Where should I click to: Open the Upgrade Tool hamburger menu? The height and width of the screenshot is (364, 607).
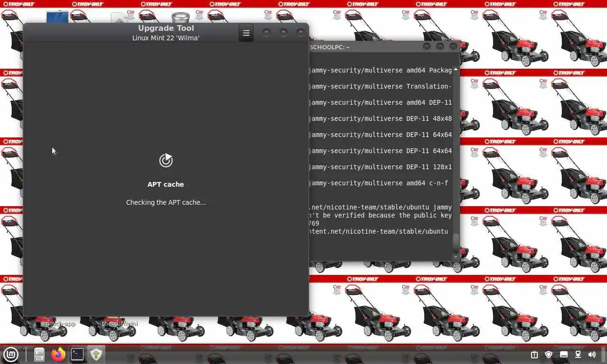(x=246, y=33)
